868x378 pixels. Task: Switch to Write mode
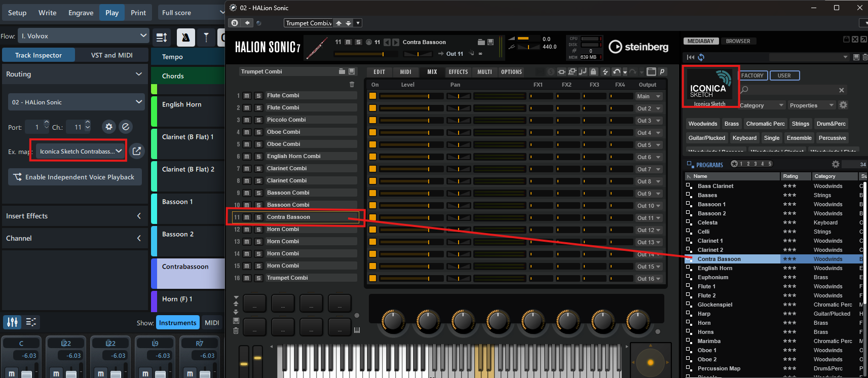48,13
